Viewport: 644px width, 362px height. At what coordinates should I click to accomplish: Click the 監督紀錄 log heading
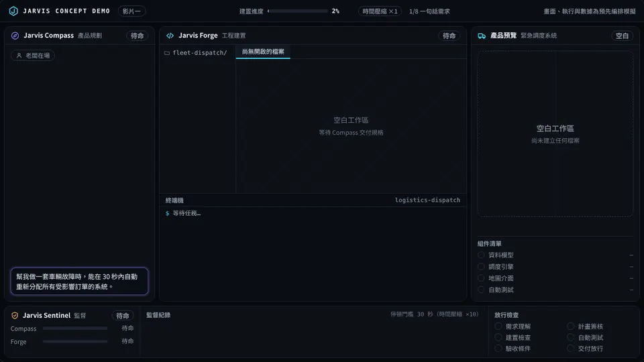[x=158, y=315]
